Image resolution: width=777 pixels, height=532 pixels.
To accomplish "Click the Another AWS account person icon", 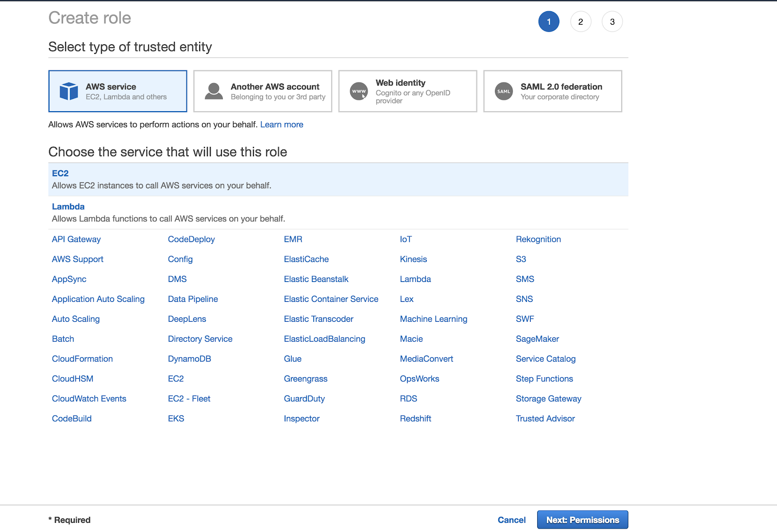I will 214,91.
